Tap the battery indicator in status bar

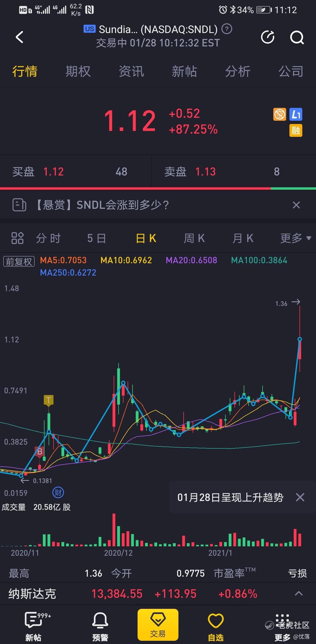click(x=264, y=10)
